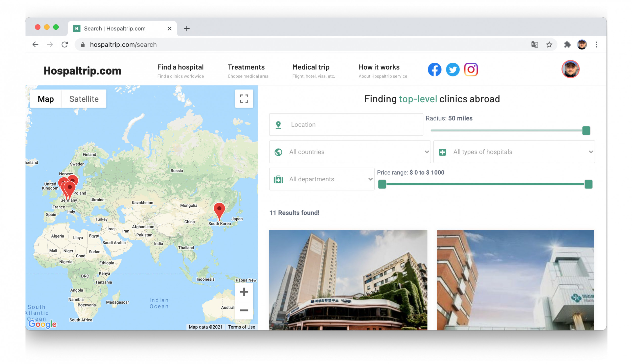Image resolution: width=632 pixels, height=364 pixels.
Task: Open the Twitter social icon
Action: (x=453, y=69)
